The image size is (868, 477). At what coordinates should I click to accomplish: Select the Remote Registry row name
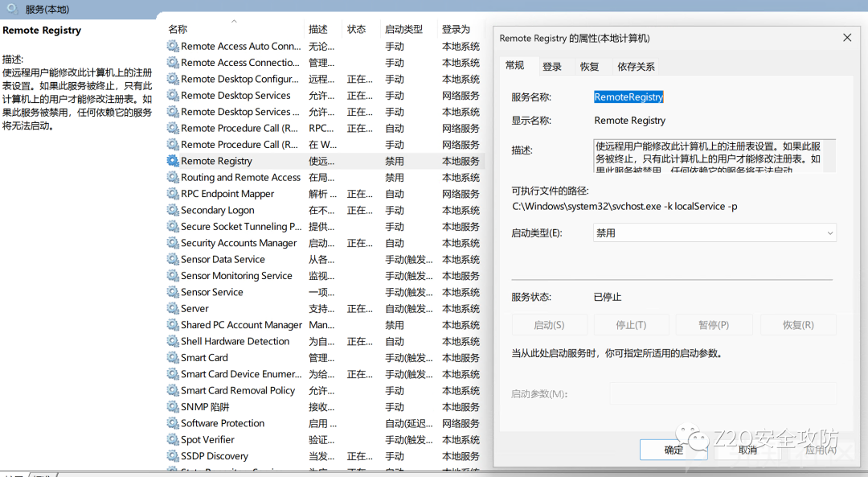click(216, 161)
